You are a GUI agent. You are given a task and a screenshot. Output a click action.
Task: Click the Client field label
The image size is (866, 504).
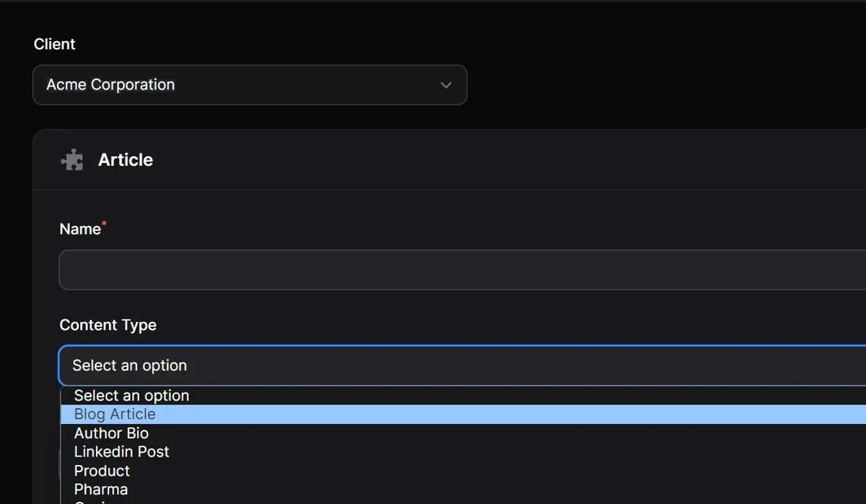click(54, 44)
